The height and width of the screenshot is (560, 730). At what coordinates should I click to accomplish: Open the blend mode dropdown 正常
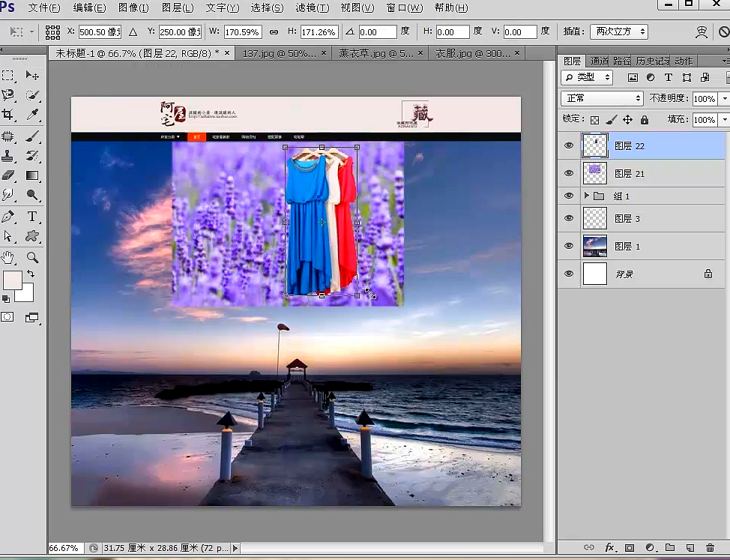click(602, 99)
